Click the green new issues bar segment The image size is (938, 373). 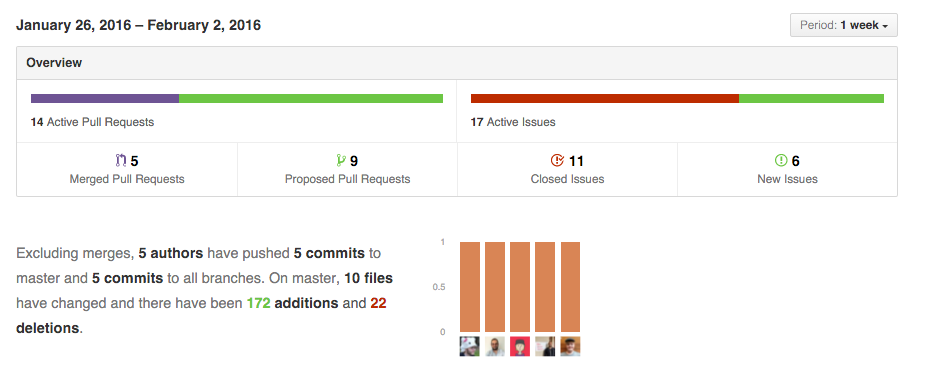click(811, 99)
